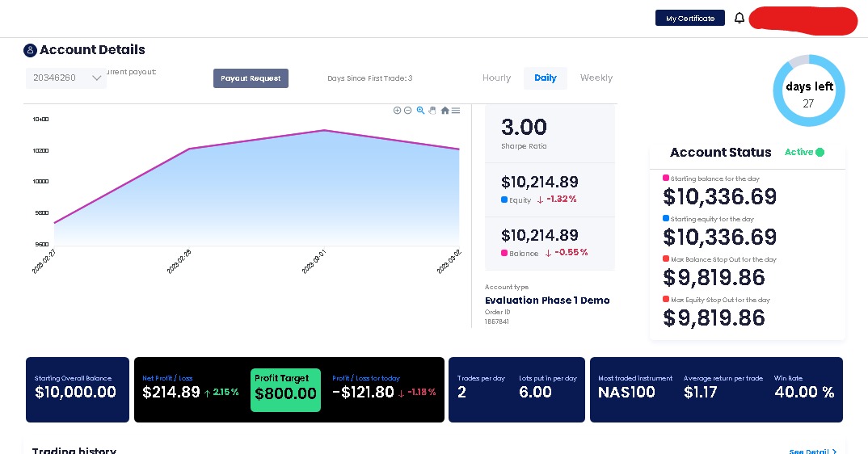Open the chart hamburger menu
This screenshot has height=454, width=868.
tap(456, 111)
